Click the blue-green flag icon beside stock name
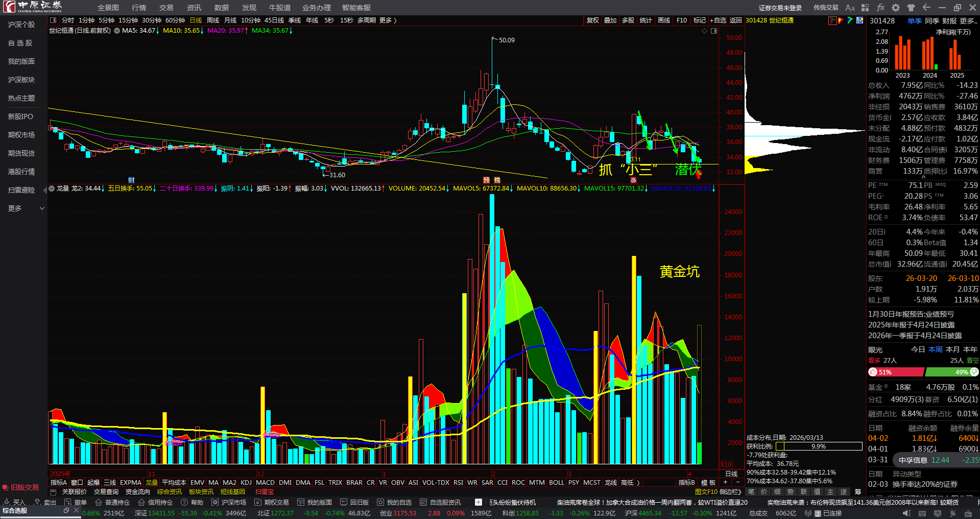This screenshot has width=980, height=519. tap(850, 20)
